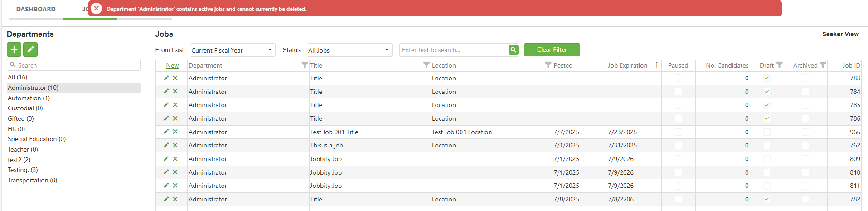Screen dimensions: 868x211
Task: Edit job 786 with pencil icon
Action: [166, 118]
